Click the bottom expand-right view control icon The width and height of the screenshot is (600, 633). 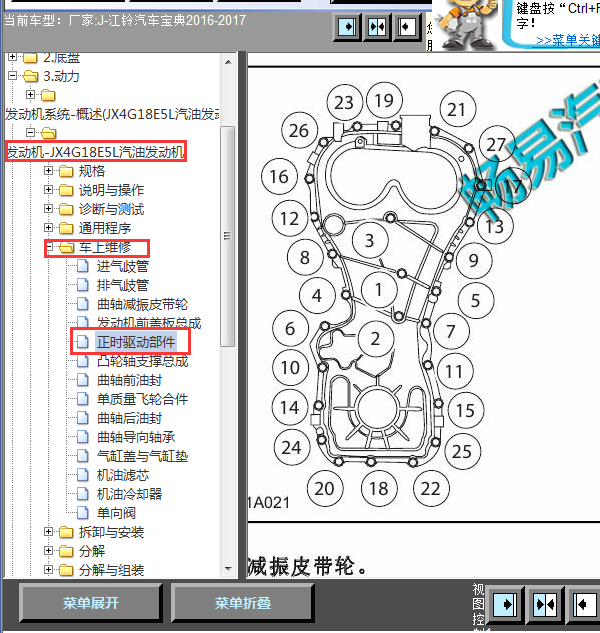(x=504, y=604)
